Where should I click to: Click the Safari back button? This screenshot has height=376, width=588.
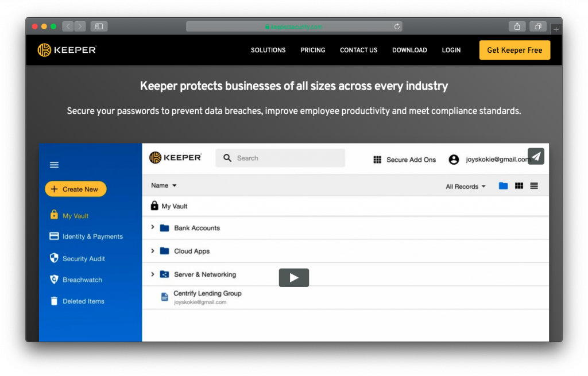[68, 26]
